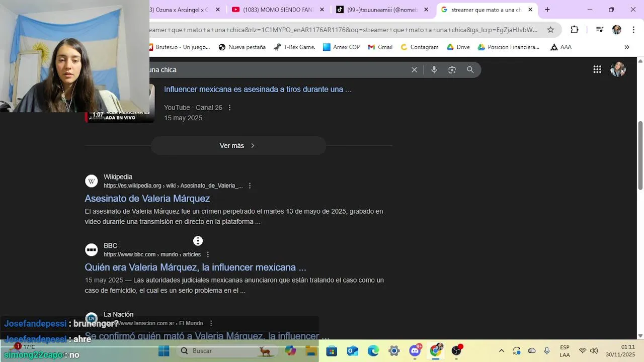
Task: Open the Chrome profile avatar in toolbar
Action: click(x=616, y=30)
